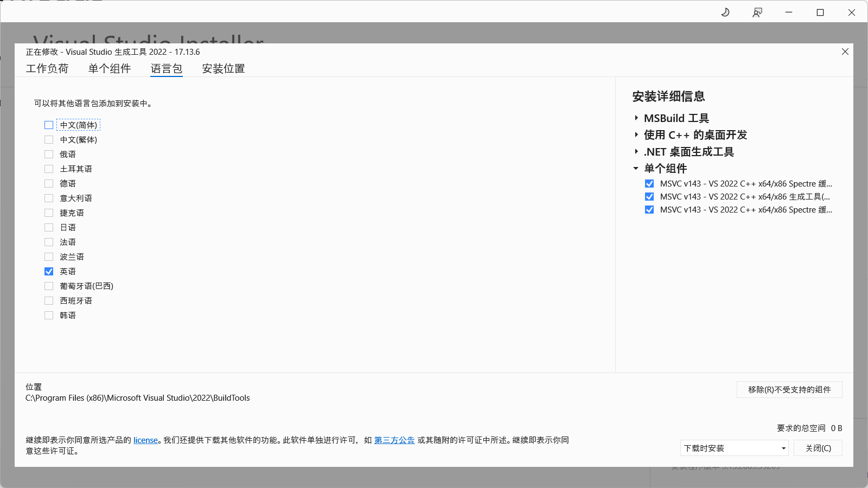Click the BuildTools install path text

coord(138,398)
